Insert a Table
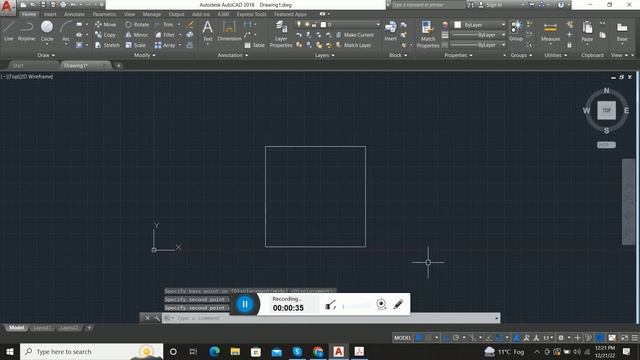 pyautogui.click(x=255, y=45)
